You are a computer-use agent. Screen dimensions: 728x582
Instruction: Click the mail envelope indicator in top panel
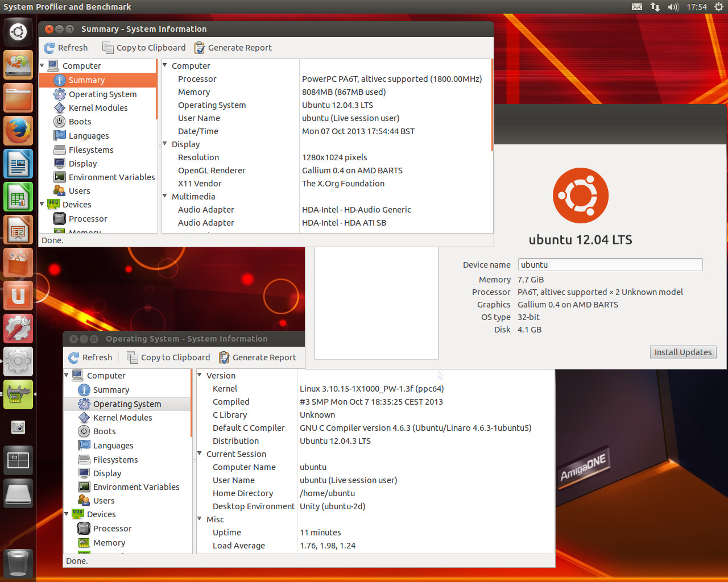click(637, 7)
